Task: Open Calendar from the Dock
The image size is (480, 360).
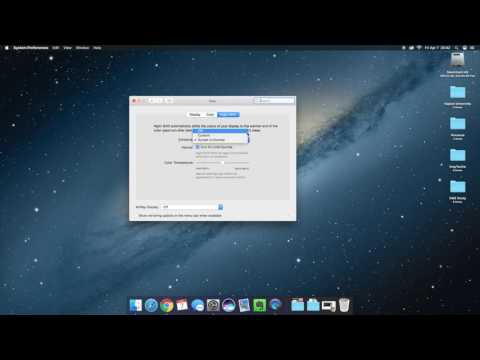Action: tap(182, 305)
